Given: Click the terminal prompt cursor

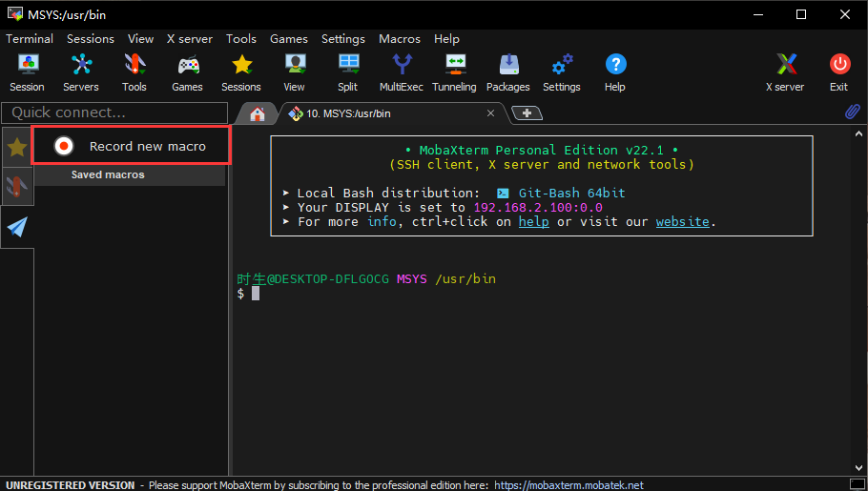Looking at the screenshot, I should 256,294.
